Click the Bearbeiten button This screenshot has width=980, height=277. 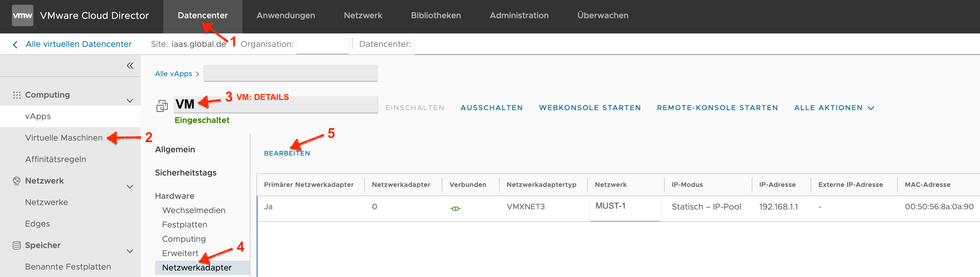pos(287,153)
